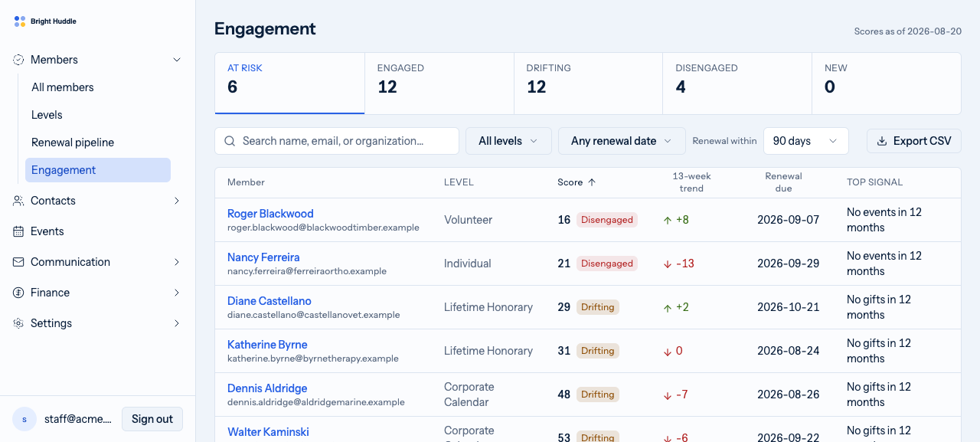The width and height of the screenshot is (980, 442).
Task: Open the 90 days renewal dropdown
Action: tap(806, 141)
